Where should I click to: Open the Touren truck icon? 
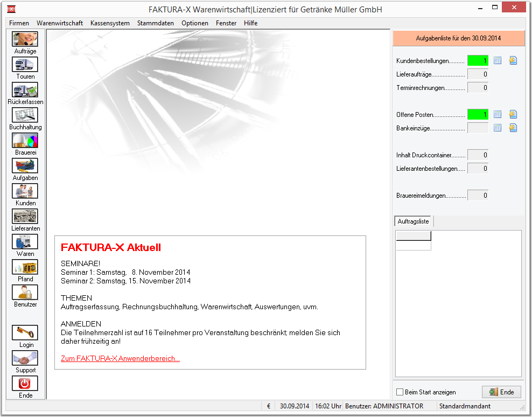(25, 64)
